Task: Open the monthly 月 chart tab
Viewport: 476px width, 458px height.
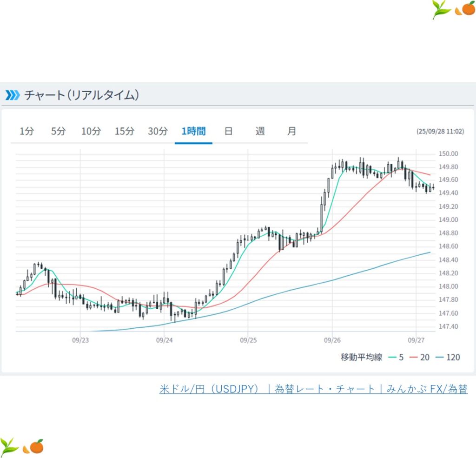Action: tap(291, 131)
